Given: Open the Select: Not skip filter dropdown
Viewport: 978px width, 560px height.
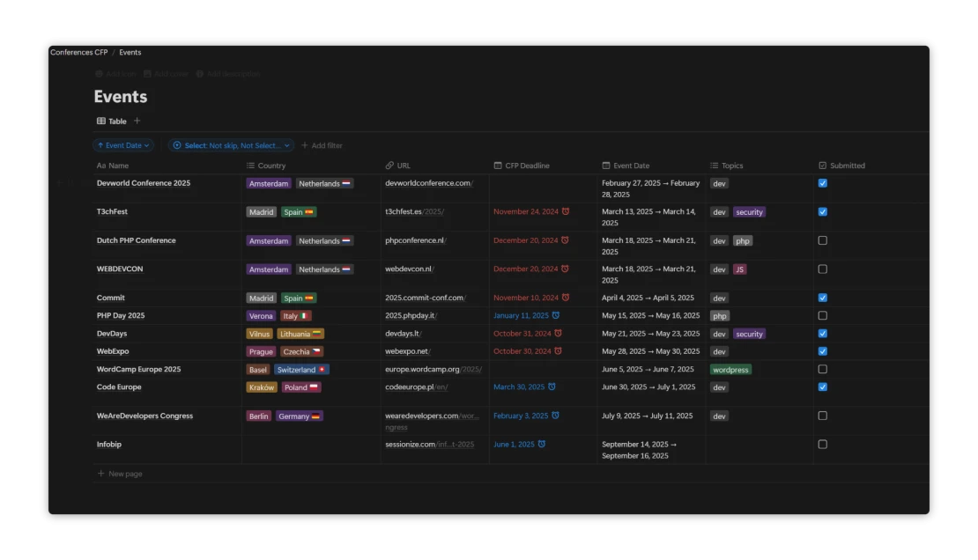Looking at the screenshot, I should point(231,145).
